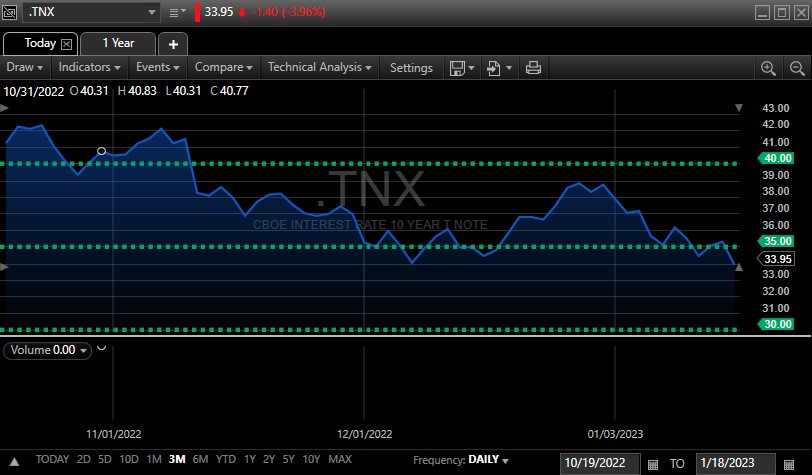The height and width of the screenshot is (475, 812).
Task: Click the Settings button
Action: (x=411, y=68)
